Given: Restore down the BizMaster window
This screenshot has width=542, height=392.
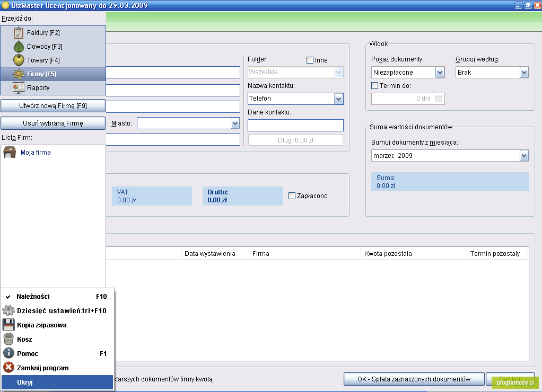Looking at the screenshot, I should [528, 5].
